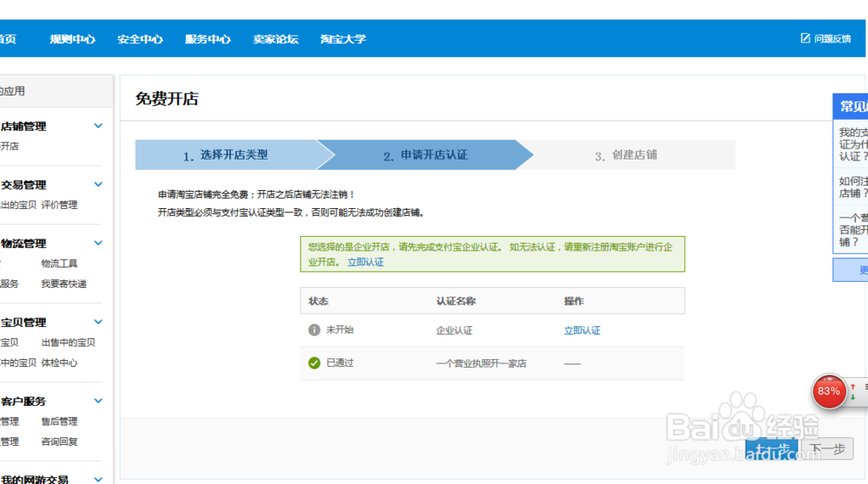
Task: Click the 下一步 button
Action: point(827,449)
